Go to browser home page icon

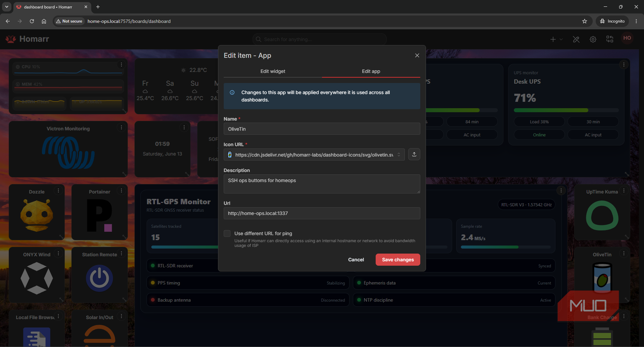tap(44, 21)
